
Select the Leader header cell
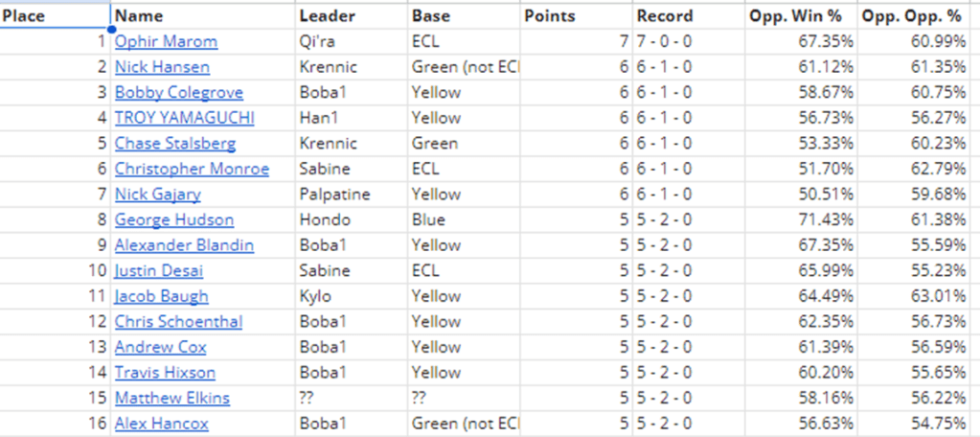pos(351,16)
